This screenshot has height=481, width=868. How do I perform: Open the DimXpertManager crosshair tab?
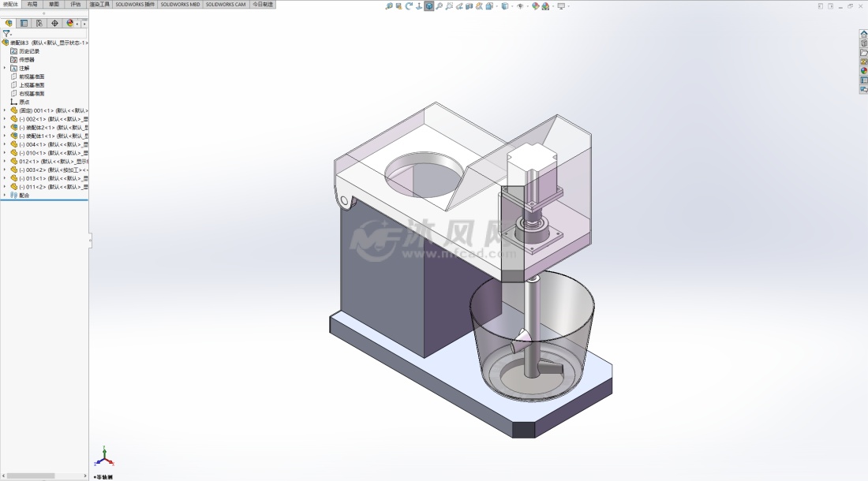[x=54, y=24]
